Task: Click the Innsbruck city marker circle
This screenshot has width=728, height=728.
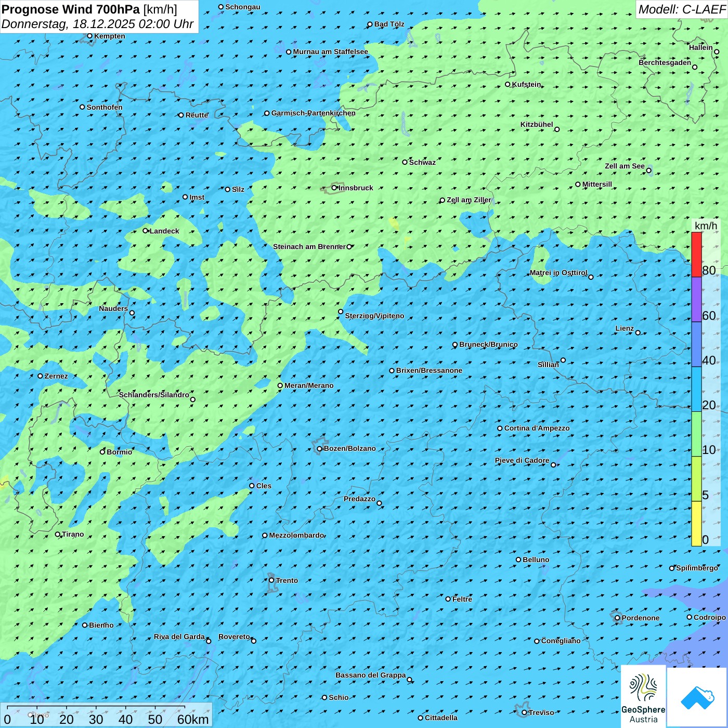Action: pyautogui.click(x=334, y=188)
